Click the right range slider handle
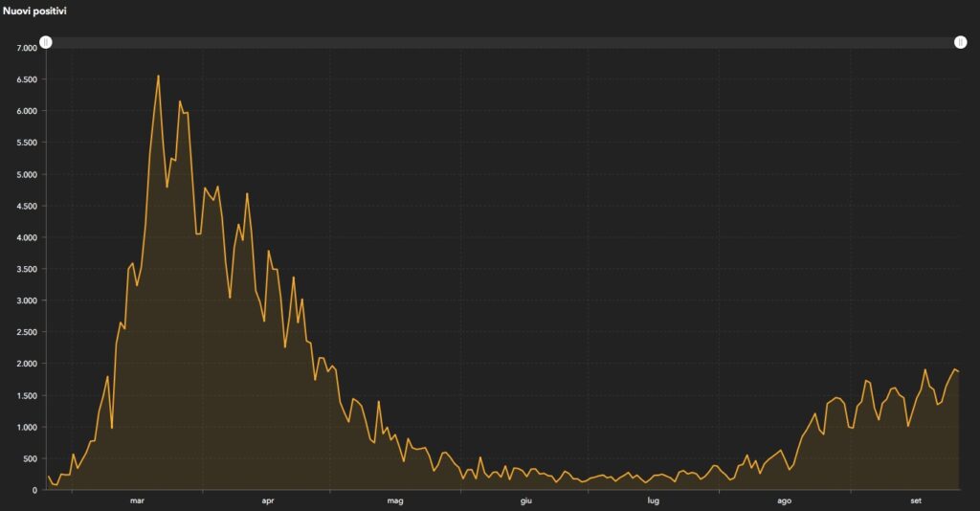The height and width of the screenshot is (511, 980). (x=960, y=42)
